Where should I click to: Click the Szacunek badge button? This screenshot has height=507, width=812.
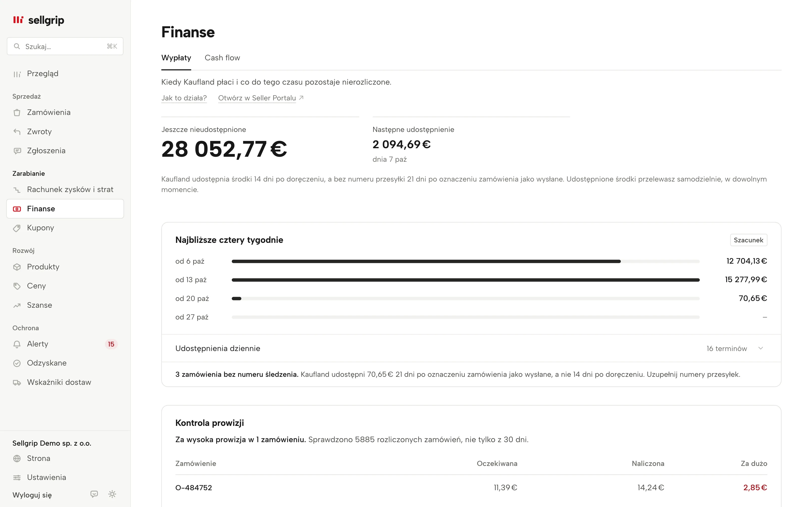[x=748, y=240]
